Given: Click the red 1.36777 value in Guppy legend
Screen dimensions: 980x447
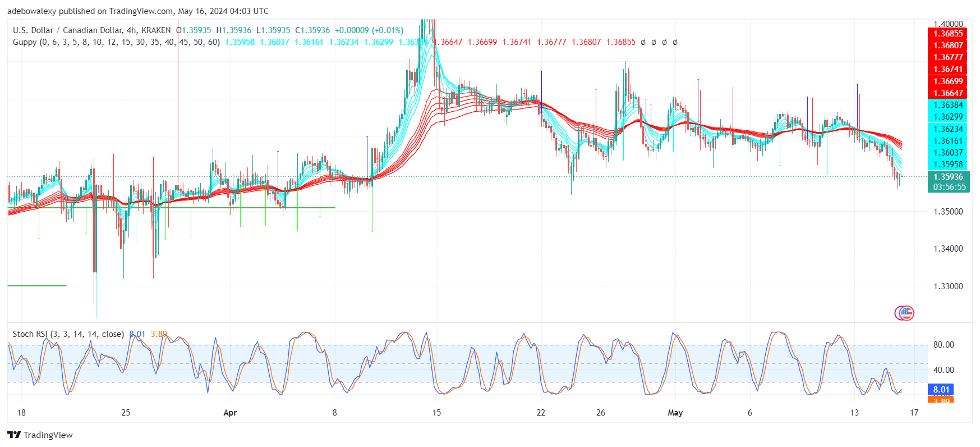Looking at the screenshot, I should click(x=552, y=42).
